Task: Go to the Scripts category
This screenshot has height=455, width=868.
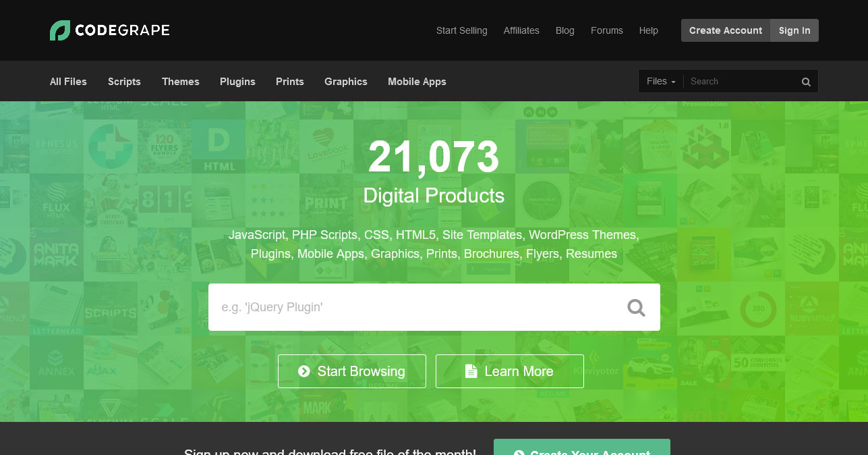Action: tap(124, 82)
